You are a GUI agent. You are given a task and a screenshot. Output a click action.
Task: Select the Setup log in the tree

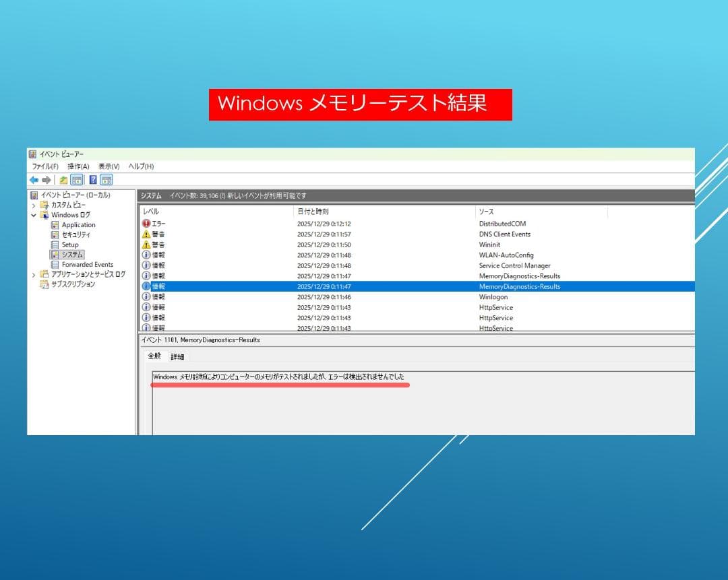71,245
